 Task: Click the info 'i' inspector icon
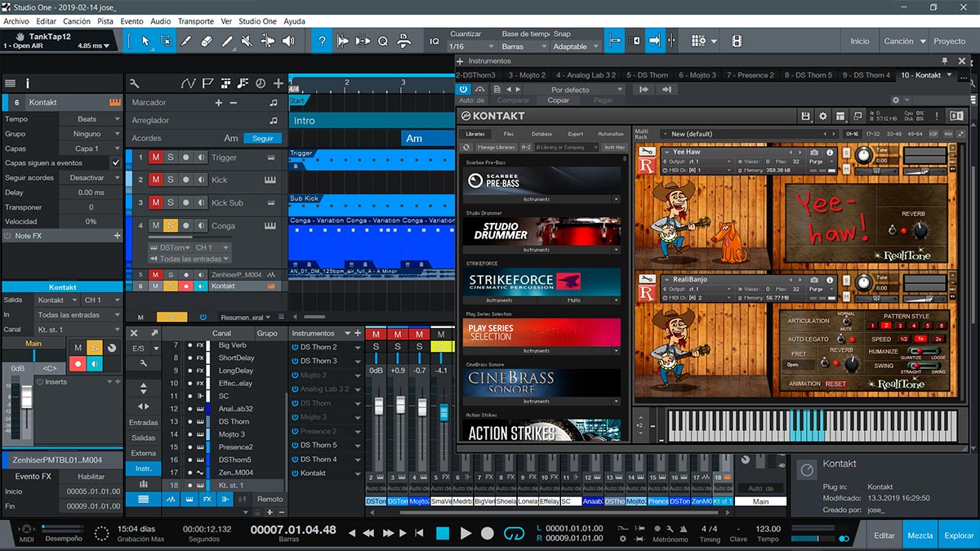pyautogui.click(x=28, y=83)
